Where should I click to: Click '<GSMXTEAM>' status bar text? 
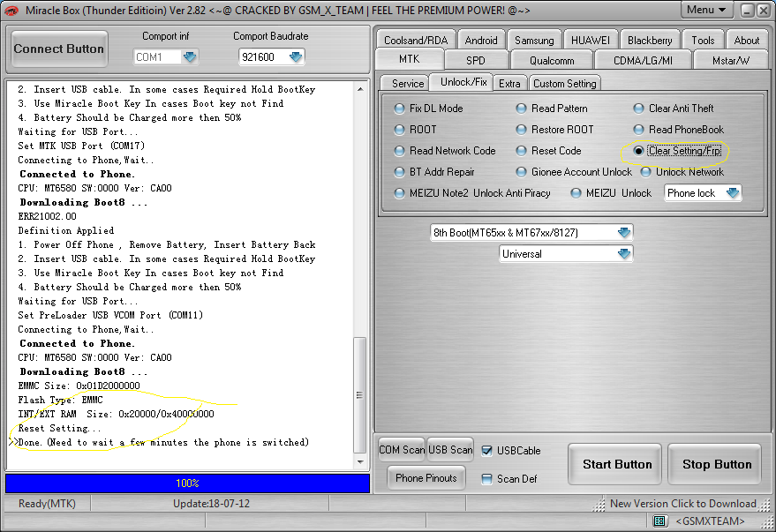coord(710,521)
